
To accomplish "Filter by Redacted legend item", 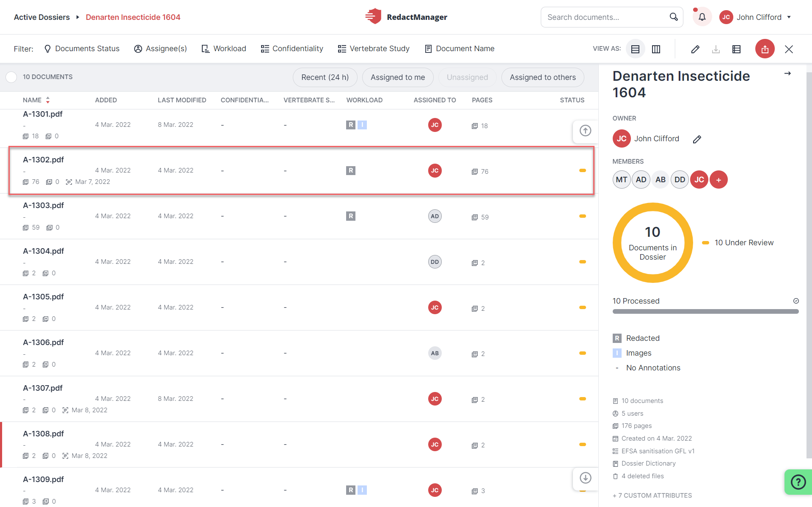I will click(636, 338).
